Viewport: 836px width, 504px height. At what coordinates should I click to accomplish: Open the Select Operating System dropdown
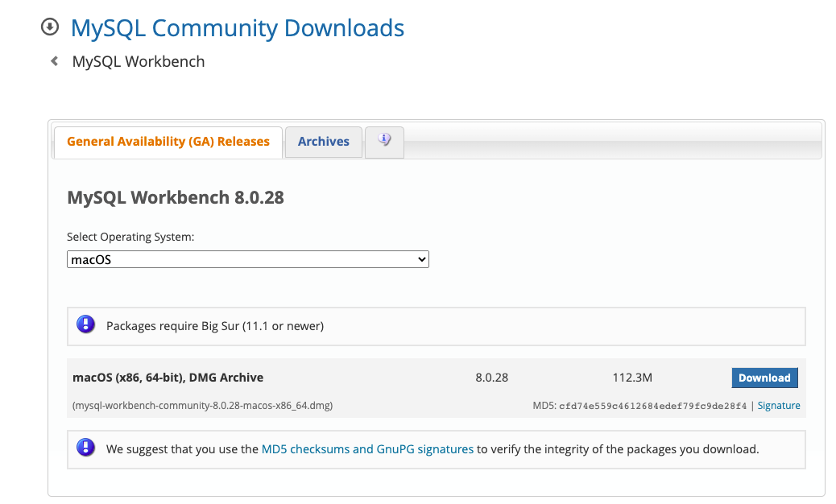pos(248,259)
